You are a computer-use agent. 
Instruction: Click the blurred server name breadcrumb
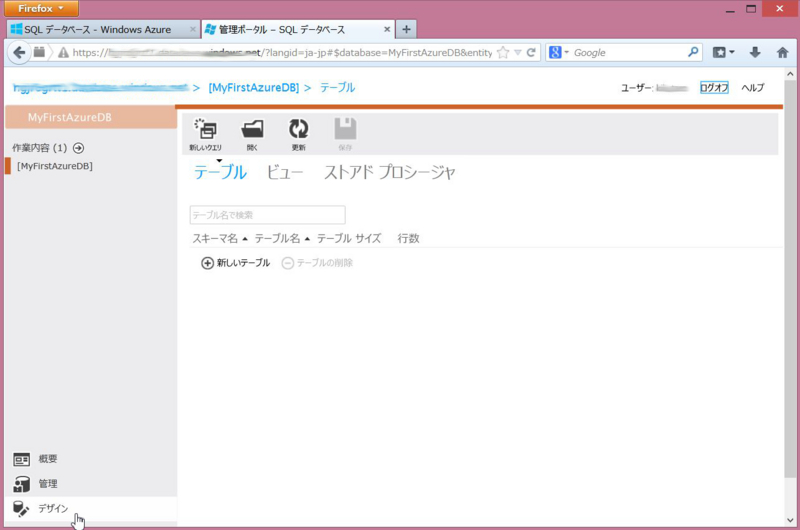pyautogui.click(x=101, y=88)
